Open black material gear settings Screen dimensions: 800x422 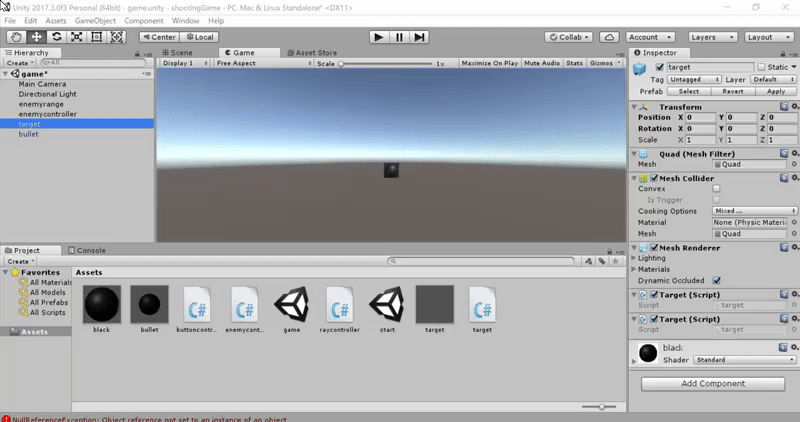(794, 347)
